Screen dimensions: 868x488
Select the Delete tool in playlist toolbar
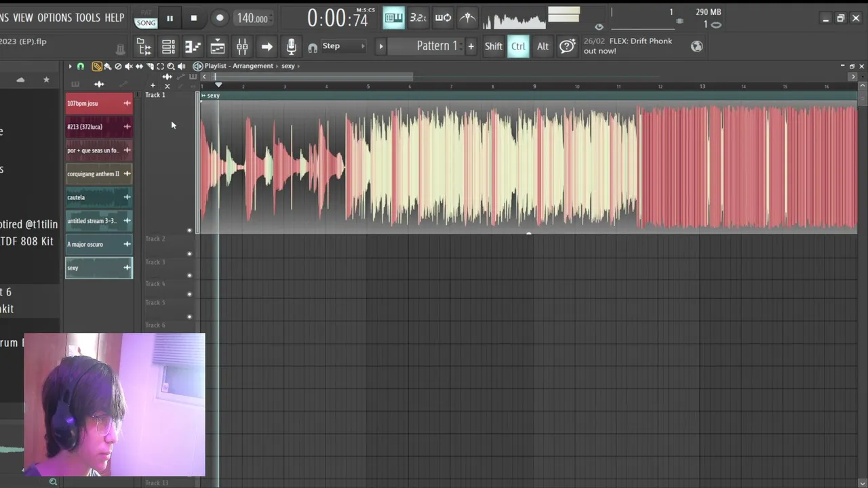(118, 66)
